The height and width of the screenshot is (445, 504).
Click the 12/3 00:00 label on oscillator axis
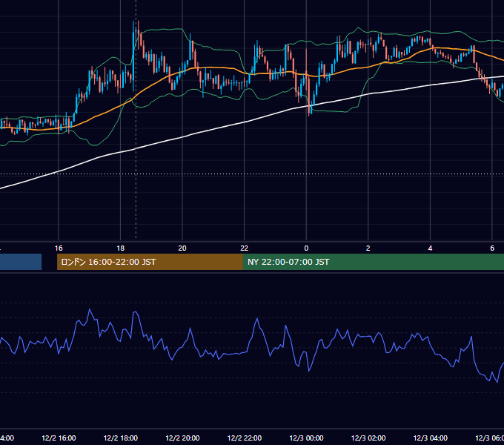tap(306, 438)
